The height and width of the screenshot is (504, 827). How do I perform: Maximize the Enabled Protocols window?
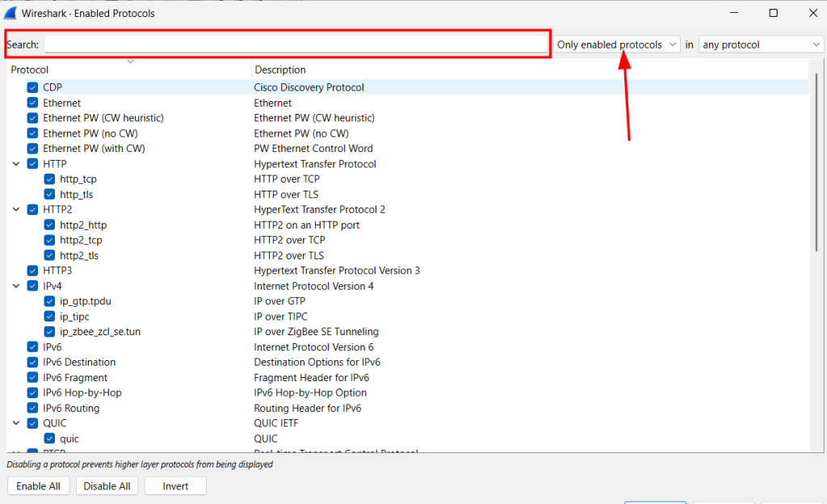click(x=773, y=13)
